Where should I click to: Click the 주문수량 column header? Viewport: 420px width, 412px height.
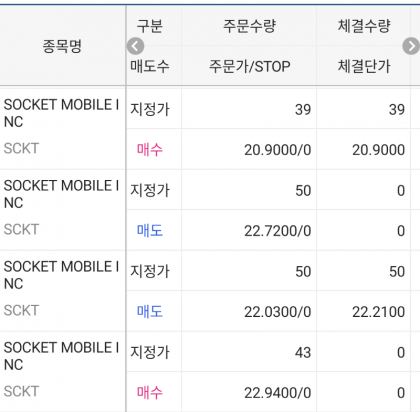click(x=249, y=26)
